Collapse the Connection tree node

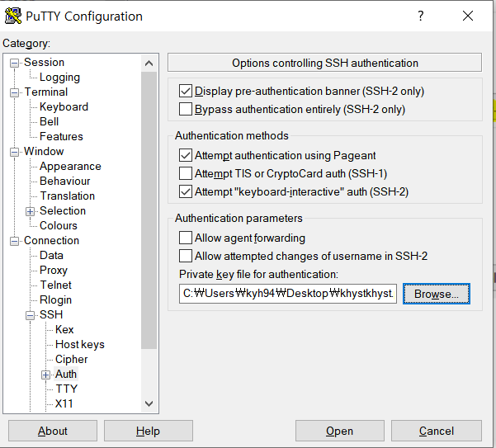pyautogui.click(x=14, y=241)
